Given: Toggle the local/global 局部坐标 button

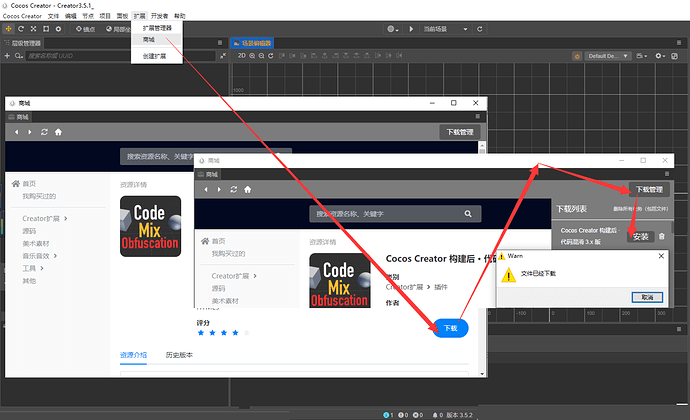Looking at the screenshot, I should click(x=118, y=29).
